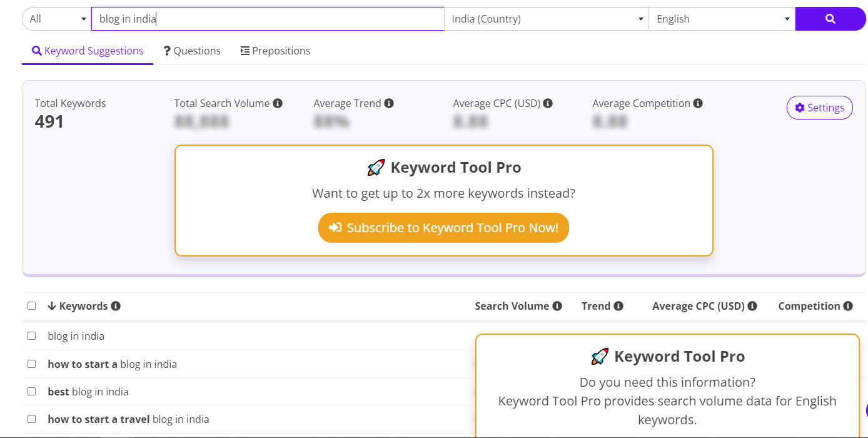
Task: Open the English language dropdown
Action: coord(722,19)
